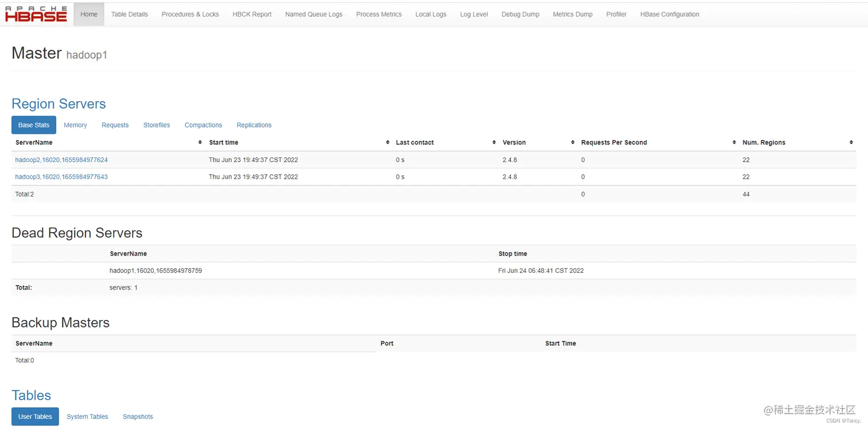Open the HBCK Report page
This screenshot has width=868, height=428.
click(252, 14)
